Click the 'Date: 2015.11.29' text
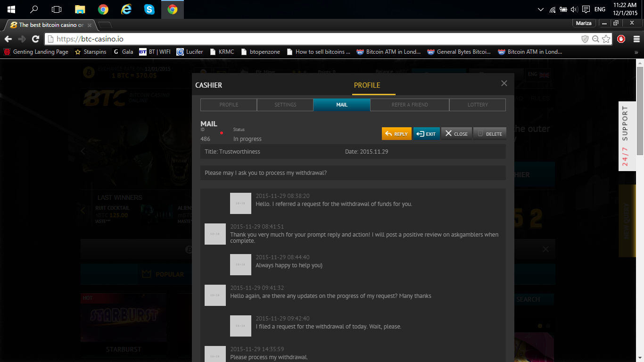 click(367, 152)
